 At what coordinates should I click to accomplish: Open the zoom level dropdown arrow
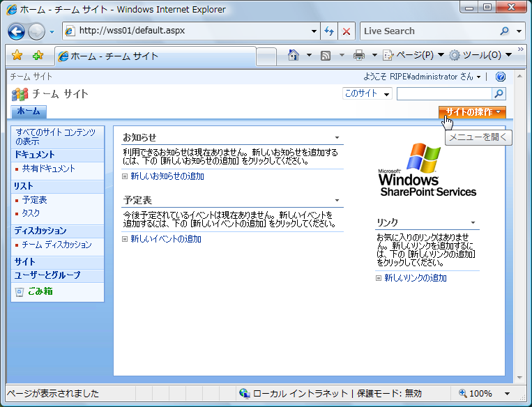[x=507, y=394]
